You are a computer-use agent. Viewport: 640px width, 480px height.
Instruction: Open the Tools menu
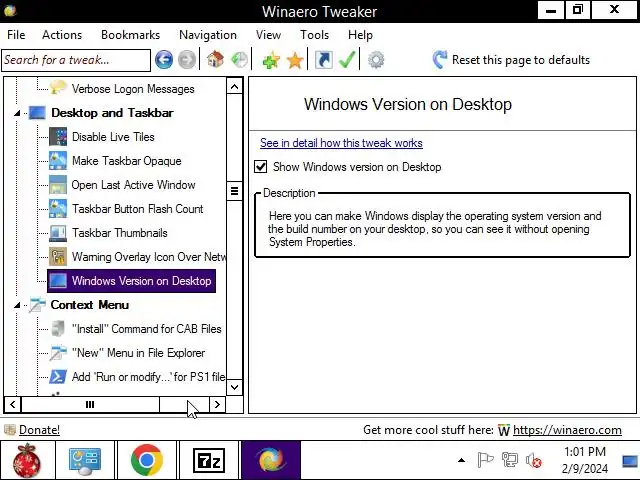pos(314,35)
